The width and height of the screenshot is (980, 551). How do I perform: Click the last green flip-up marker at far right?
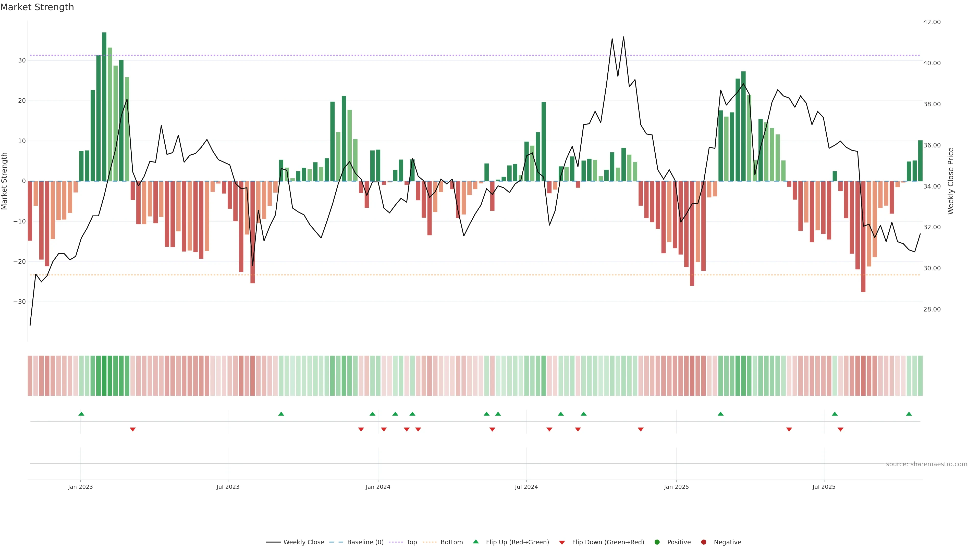coord(909,414)
